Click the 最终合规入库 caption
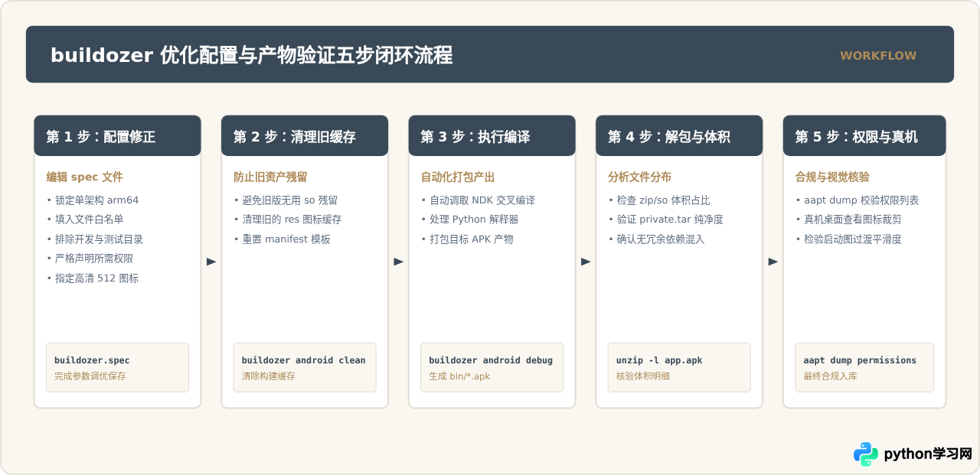Viewport: 980px width, 475px height. click(830, 376)
